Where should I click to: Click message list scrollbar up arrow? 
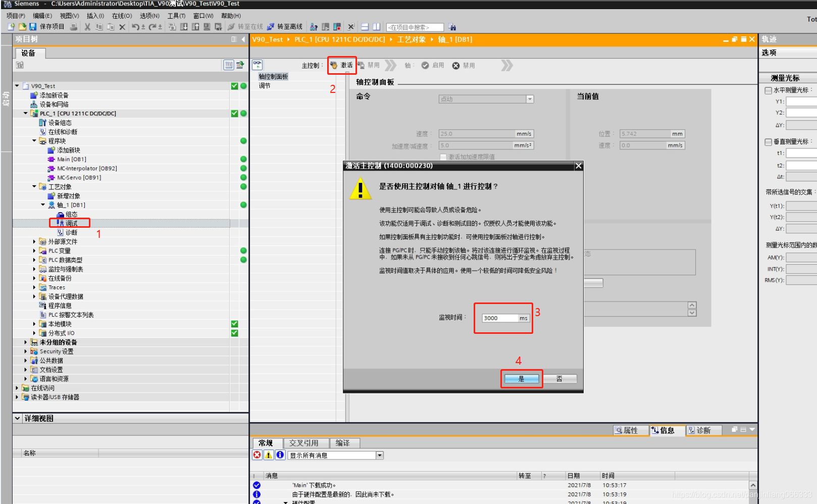[753, 485]
